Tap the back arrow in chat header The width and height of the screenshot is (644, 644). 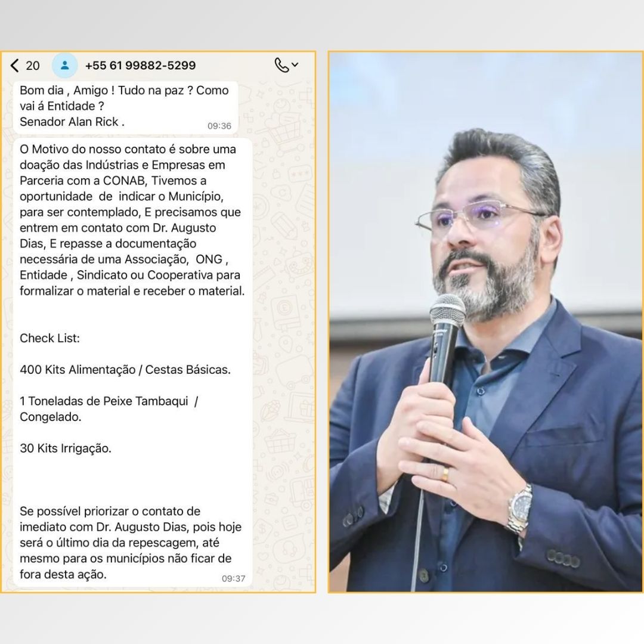tap(15, 66)
